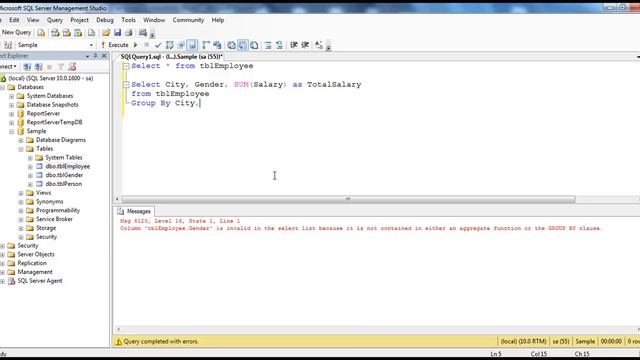Expand the System Databases node
Viewport: 640px width, 360px height.
[11, 96]
